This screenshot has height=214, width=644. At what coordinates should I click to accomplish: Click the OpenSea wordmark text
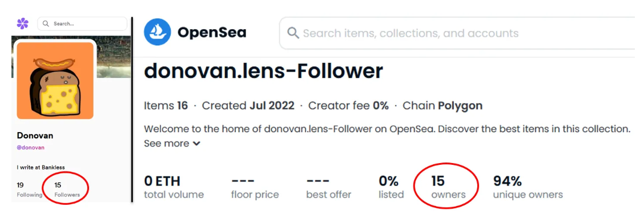coord(212,33)
